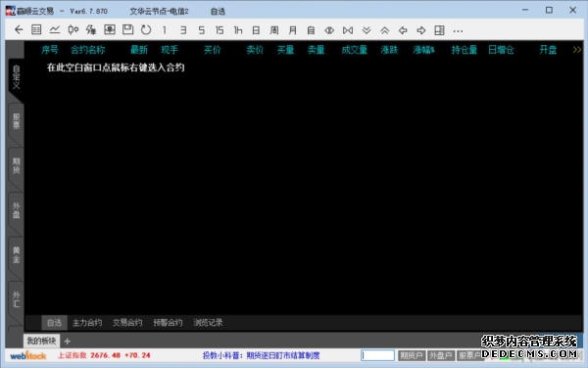Click the back arrow toolbar icon
Screen dimensions: 588x368
click(x=19, y=30)
